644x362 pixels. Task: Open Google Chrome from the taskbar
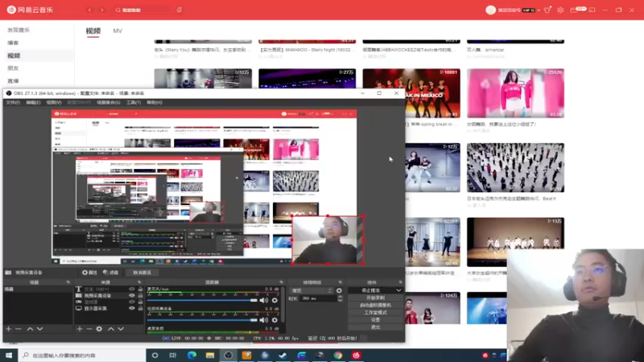[x=338, y=355]
